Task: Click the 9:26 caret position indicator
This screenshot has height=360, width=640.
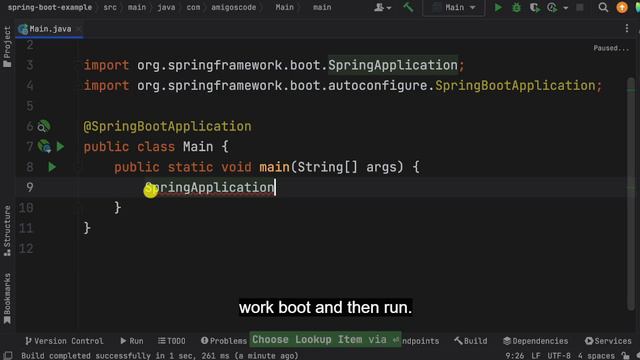Action: 515,356
